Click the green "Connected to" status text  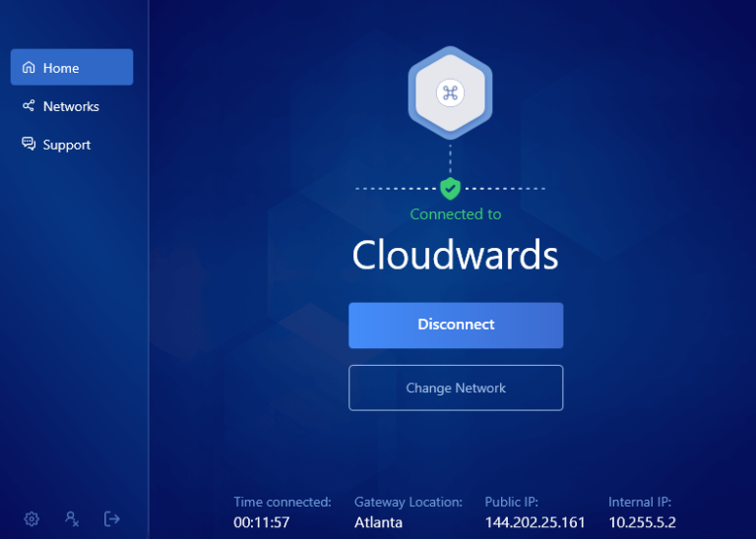click(455, 214)
